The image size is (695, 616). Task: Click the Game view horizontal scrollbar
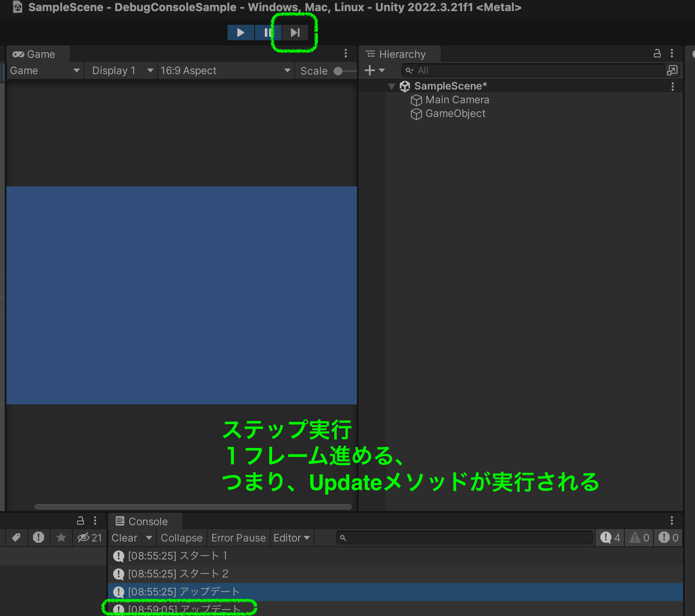pos(193,507)
